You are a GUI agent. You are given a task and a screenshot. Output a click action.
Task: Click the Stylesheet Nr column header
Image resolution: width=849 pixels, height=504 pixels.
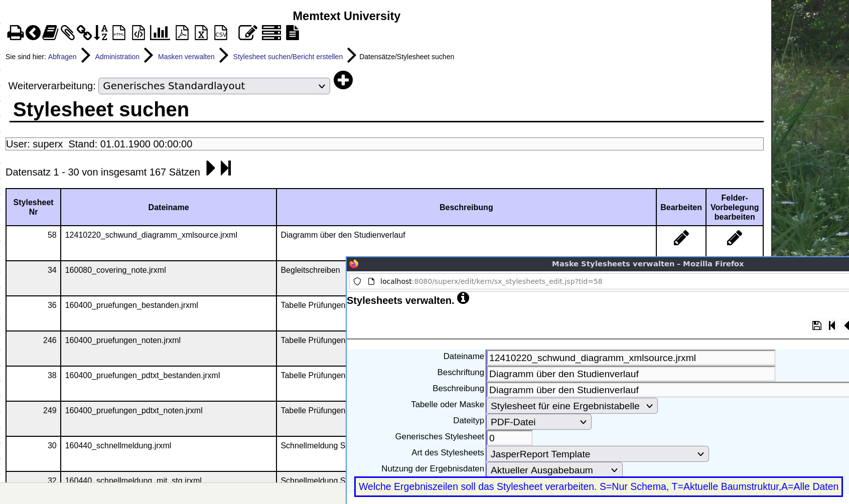coord(33,207)
